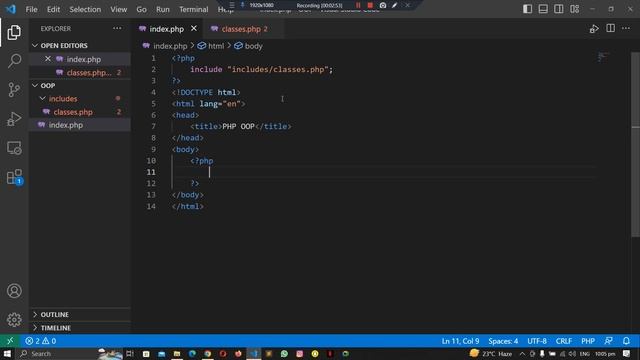Open the Explorer view in activity bar
The width and height of the screenshot is (640, 360).
point(14,32)
